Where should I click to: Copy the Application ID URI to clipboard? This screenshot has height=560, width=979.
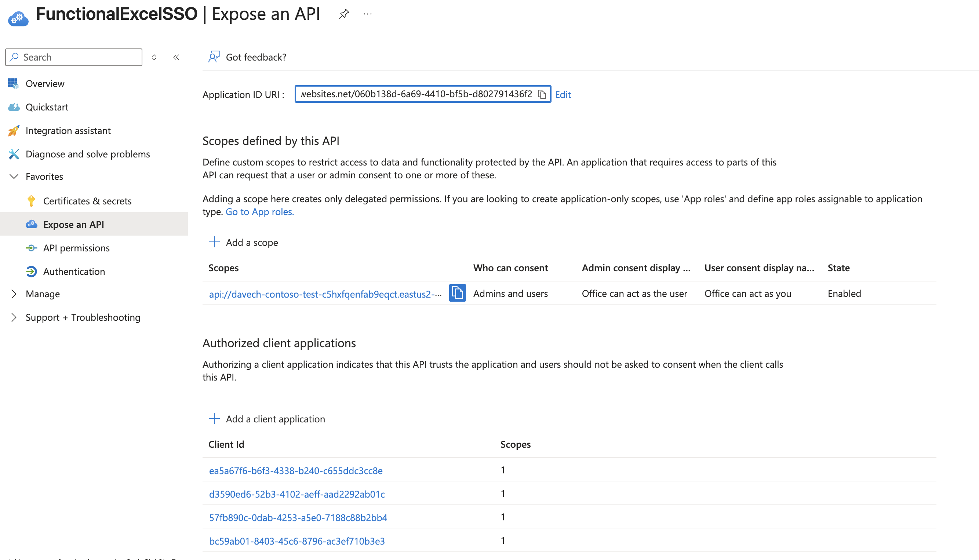coord(542,94)
